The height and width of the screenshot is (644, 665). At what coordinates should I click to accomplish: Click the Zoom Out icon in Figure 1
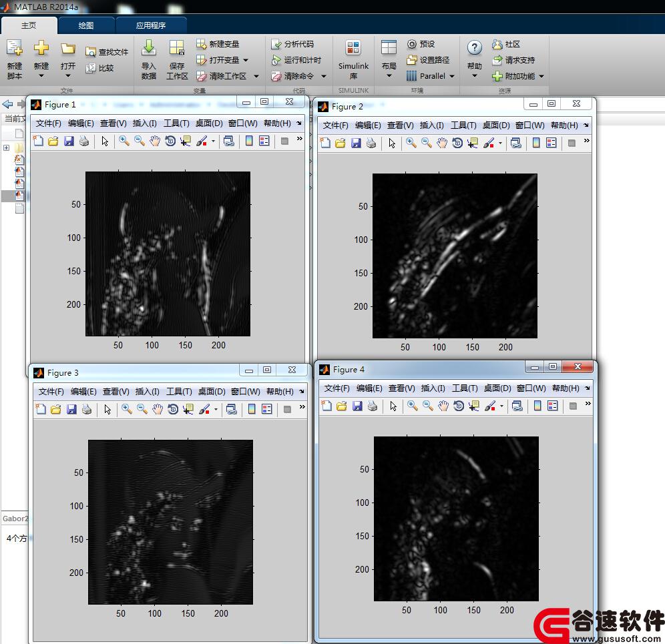click(140, 141)
